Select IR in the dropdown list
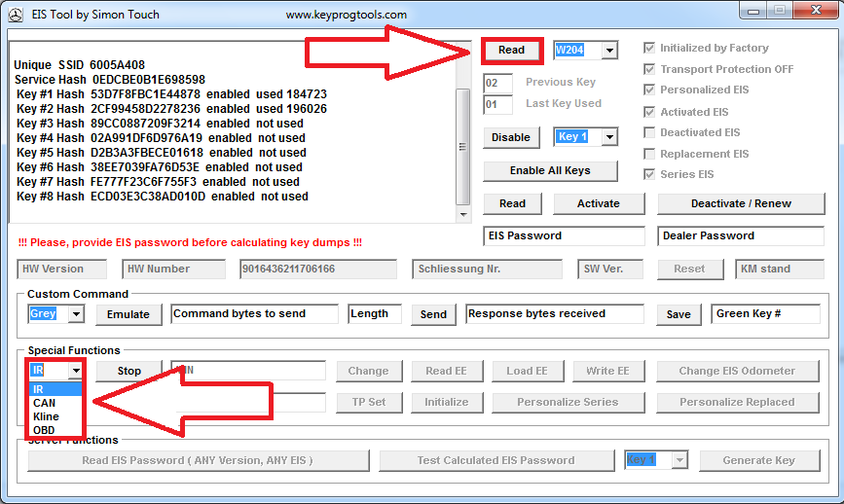The width and height of the screenshot is (844, 504). [55, 389]
